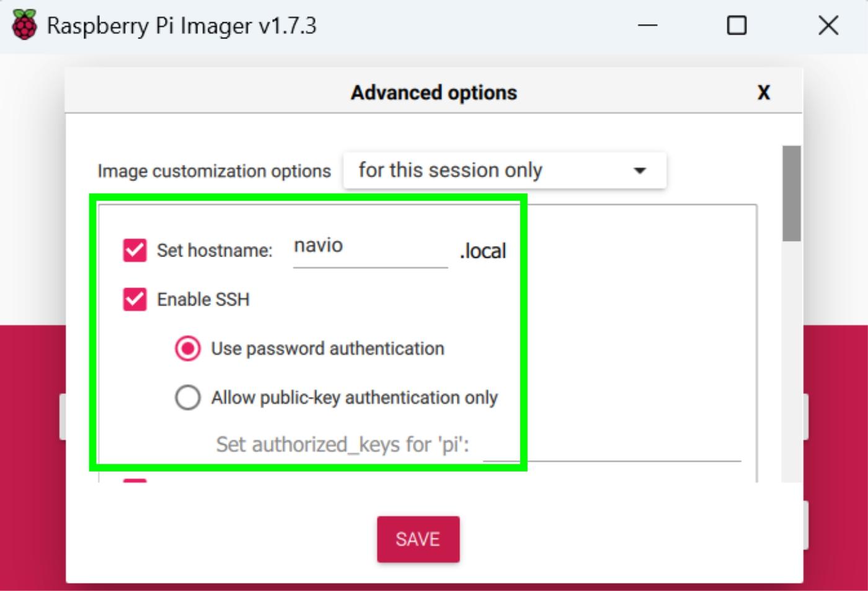This screenshot has width=868, height=591.
Task: Click the Set hostname label text
Action: 216,250
